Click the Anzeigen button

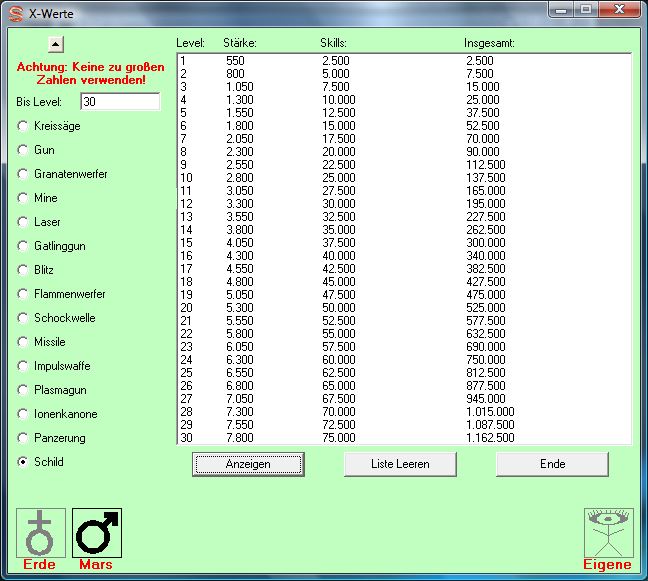tap(248, 464)
